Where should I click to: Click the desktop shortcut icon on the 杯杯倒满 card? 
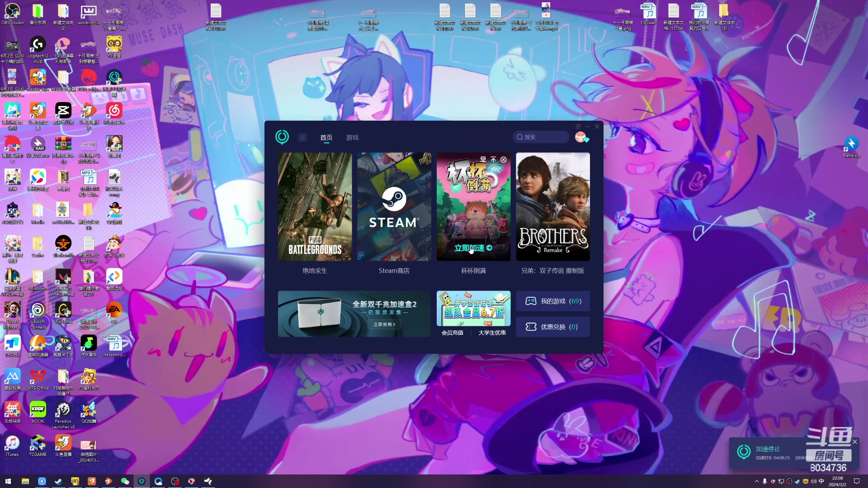[x=483, y=160]
